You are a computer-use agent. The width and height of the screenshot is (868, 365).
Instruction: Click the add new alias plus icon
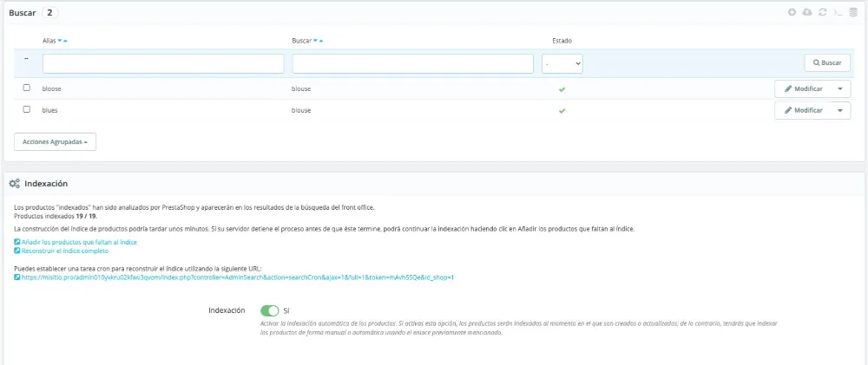(x=792, y=12)
